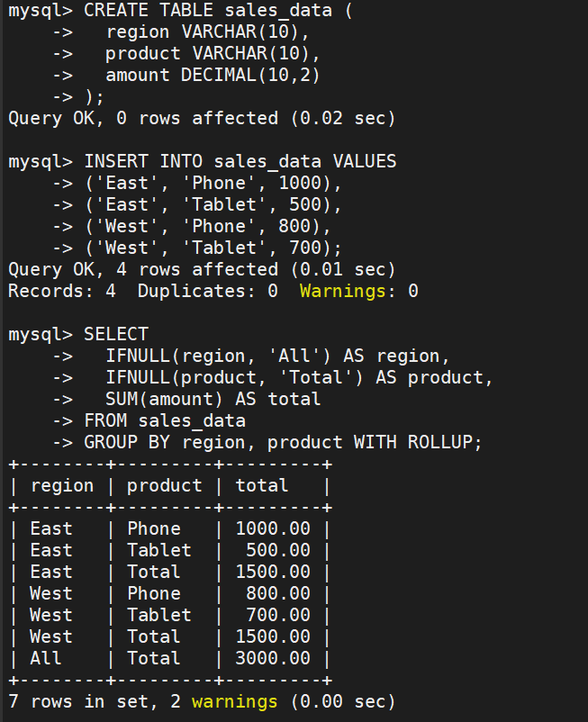Viewport: 588px width, 722px height.
Task: Click the 3000.00 grand total cell
Action: 273,659
